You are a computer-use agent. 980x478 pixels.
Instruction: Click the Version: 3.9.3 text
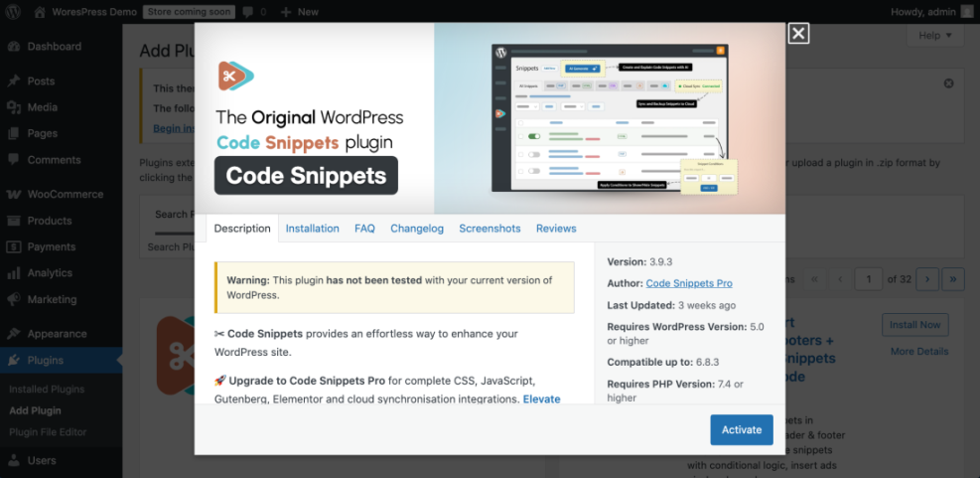pos(640,261)
